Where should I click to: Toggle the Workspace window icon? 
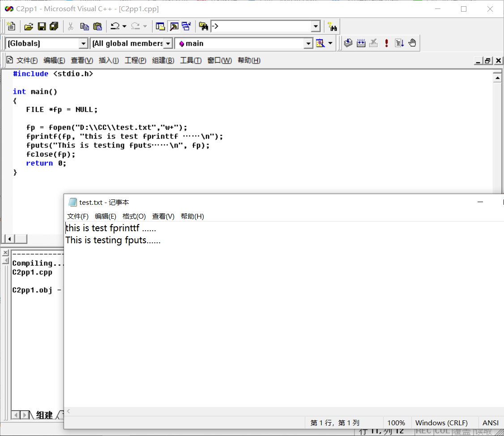click(x=160, y=26)
